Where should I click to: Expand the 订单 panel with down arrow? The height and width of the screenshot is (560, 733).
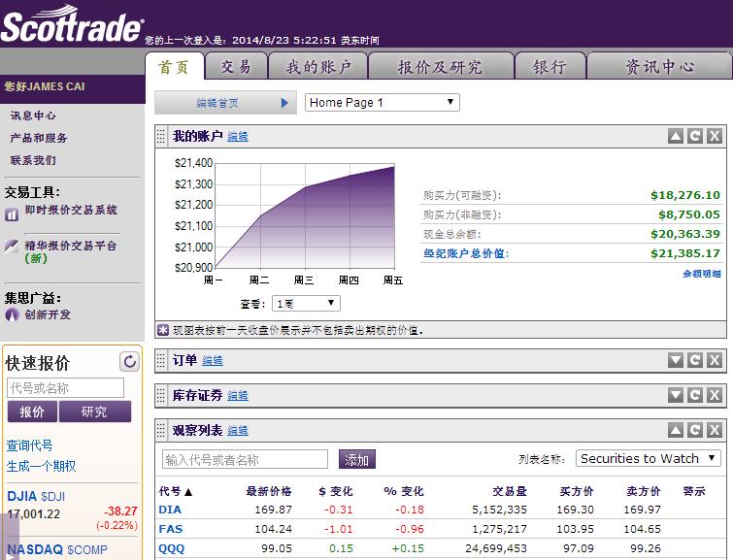pyautogui.click(x=676, y=360)
